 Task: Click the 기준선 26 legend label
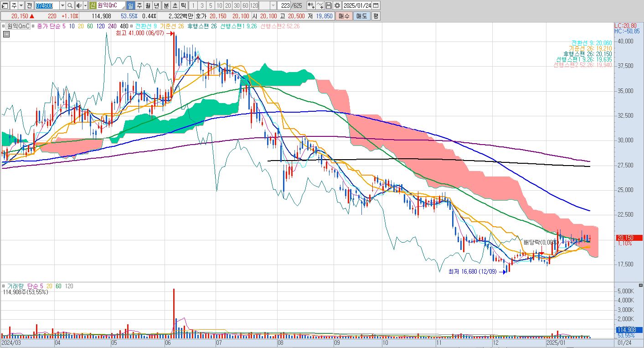172,26
